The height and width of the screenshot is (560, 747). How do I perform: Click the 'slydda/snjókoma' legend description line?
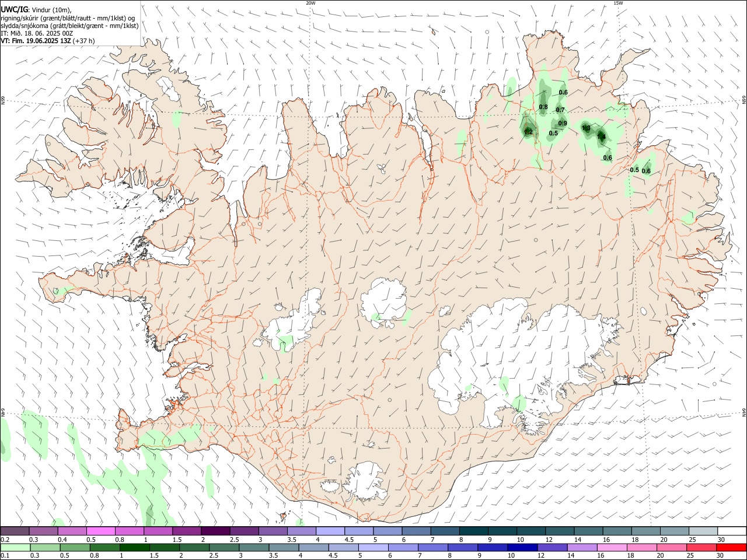69,26
